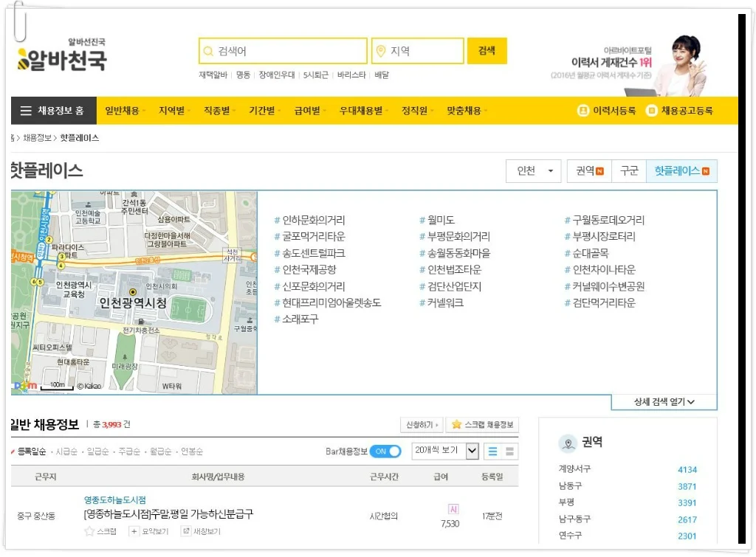Open the 인천 region dropdown
Viewport: 756px width, 557px height.
533,171
